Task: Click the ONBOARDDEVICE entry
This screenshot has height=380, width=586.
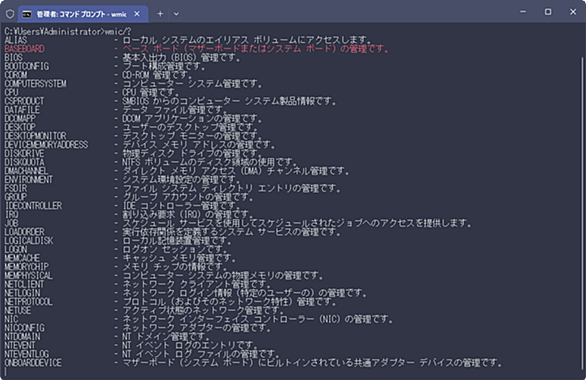Action: [x=33, y=363]
